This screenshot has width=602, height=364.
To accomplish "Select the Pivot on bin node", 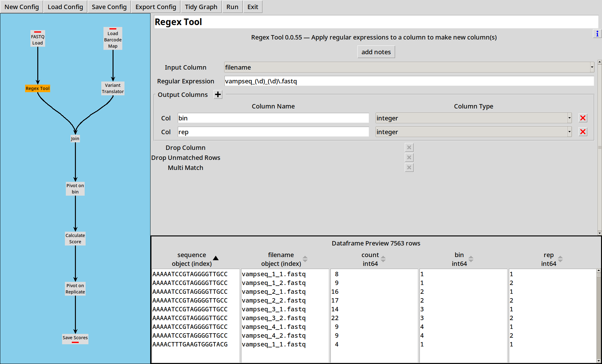I will [x=75, y=189].
